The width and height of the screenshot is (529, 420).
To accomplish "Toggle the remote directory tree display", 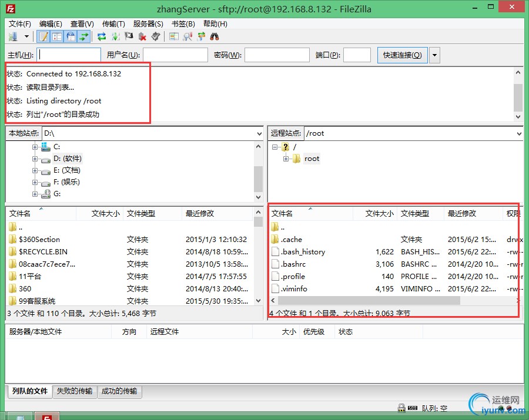I will point(71,36).
